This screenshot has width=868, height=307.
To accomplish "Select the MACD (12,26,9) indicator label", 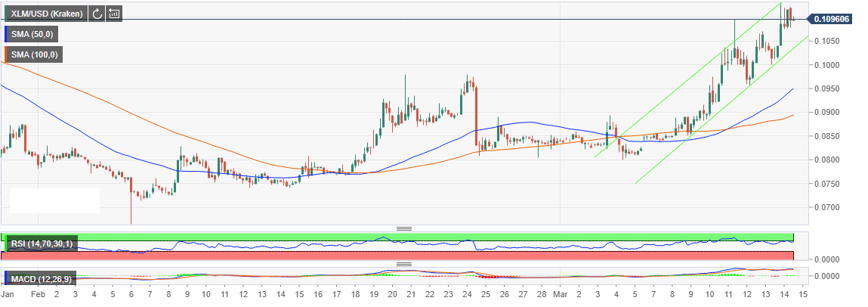I will point(39,278).
